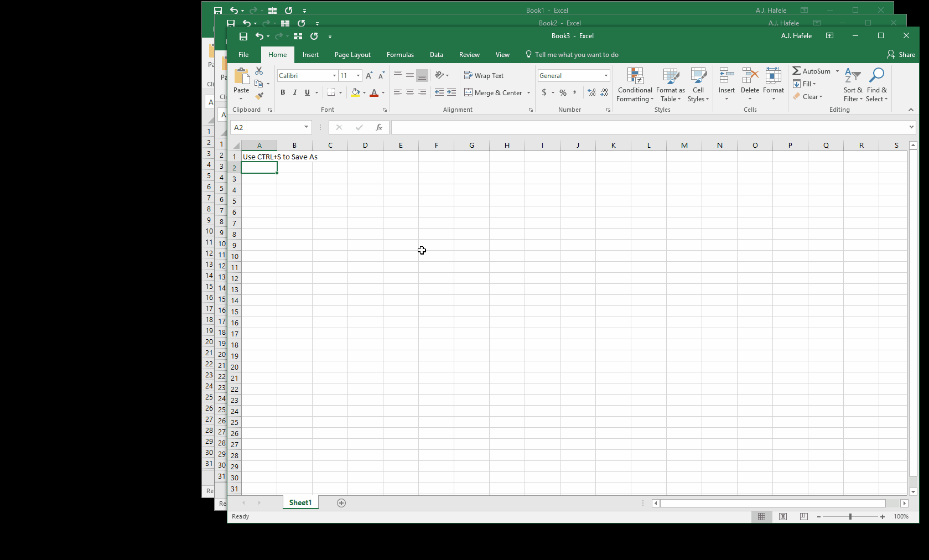Click AutoSum button
The width and height of the screenshot is (929, 560).
tap(812, 71)
